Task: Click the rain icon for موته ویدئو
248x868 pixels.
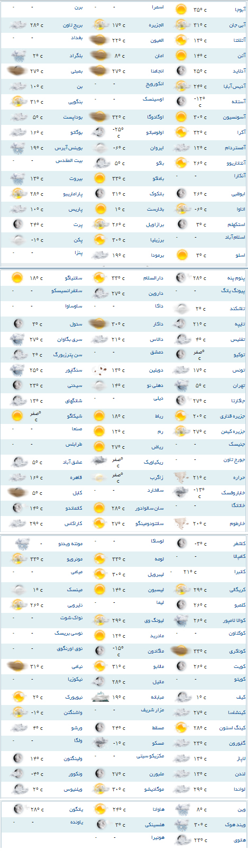Action: (x=21, y=544)
